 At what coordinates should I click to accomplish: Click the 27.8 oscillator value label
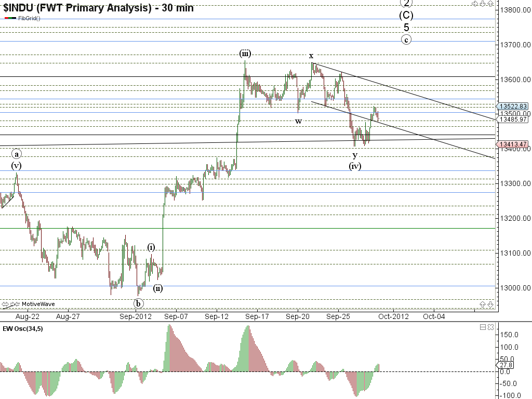tap(511, 366)
